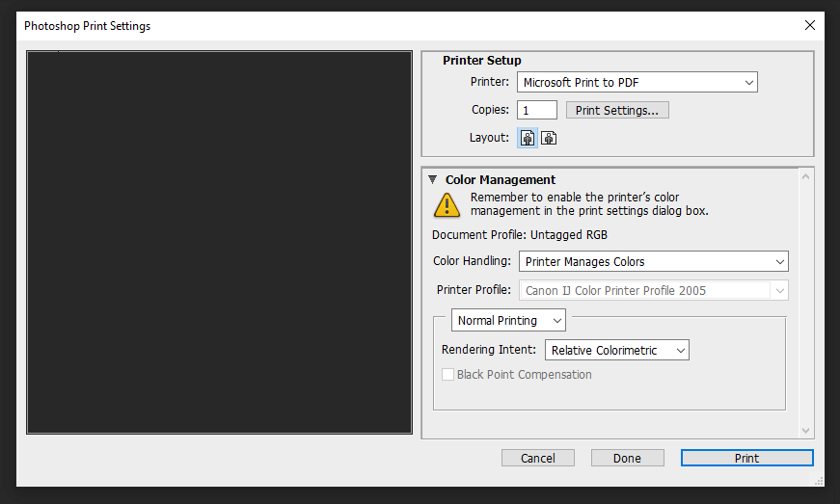The width and height of the screenshot is (840, 504).
Task: Click the Done button
Action: [x=627, y=458]
